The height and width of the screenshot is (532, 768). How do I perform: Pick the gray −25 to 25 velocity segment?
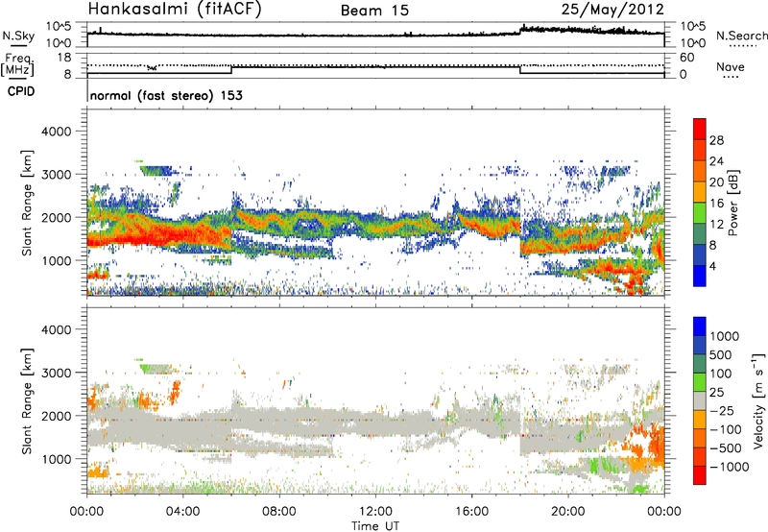click(x=700, y=401)
